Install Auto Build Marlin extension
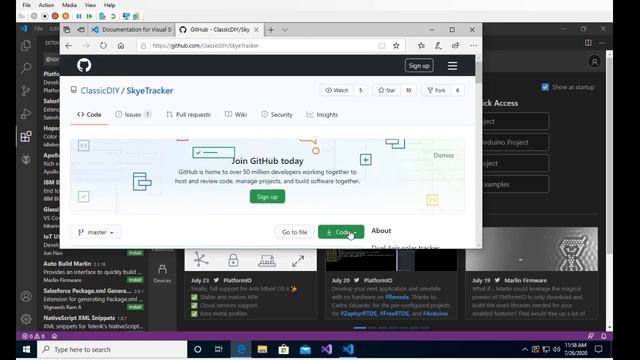640x360 pixels. coord(135,280)
